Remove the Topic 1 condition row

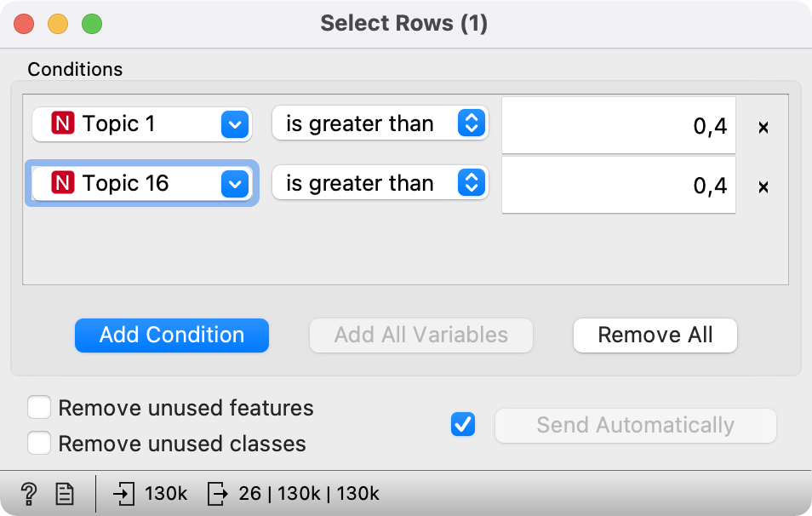pos(763,128)
